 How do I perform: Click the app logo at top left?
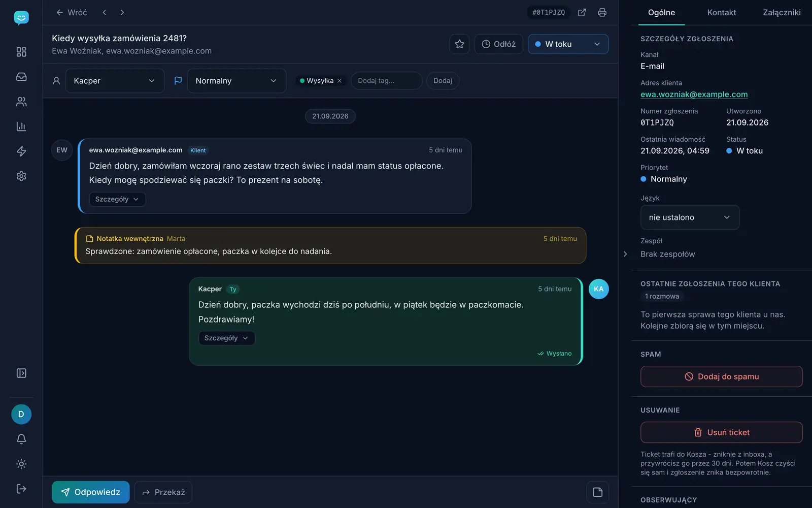(x=21, y=18)
